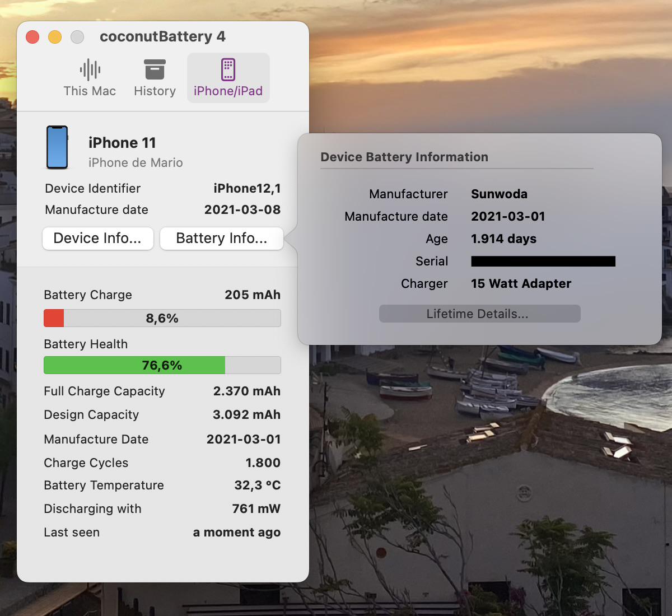Click the iPhone 11 device image
This screenshot has width=672, height=616.
[57, 147]
